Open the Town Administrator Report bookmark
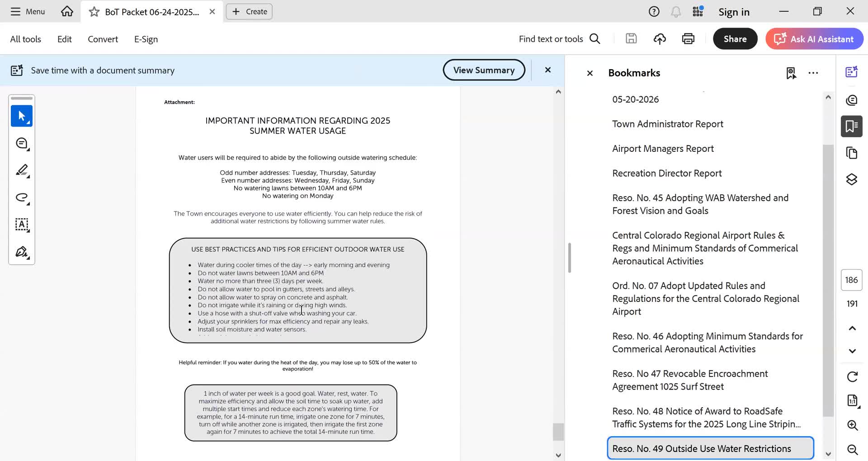Screen dimensions: 868x461 point(667,124)
